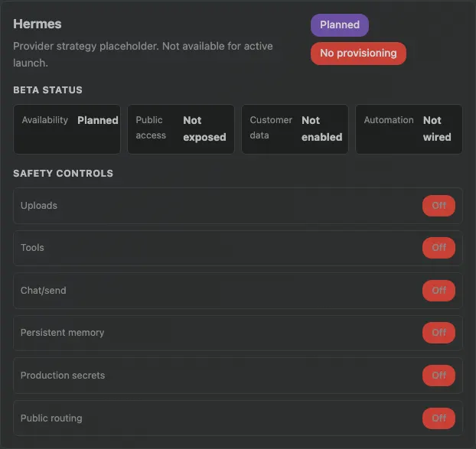Click the Not wired value text
Image resolution: width=476 pixels, height=449 pixels.
[437, 129]
